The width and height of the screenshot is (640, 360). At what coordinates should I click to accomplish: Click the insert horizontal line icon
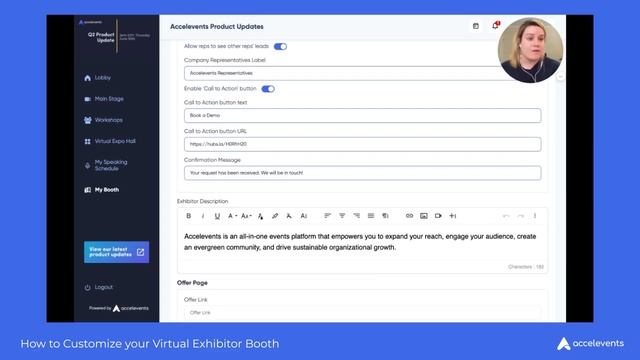453,216
